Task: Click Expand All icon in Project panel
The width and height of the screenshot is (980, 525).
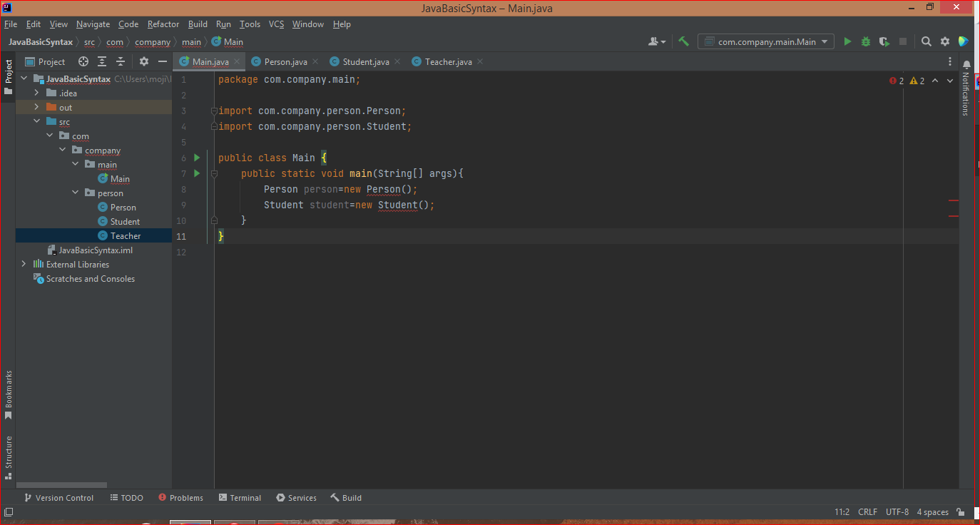Action: (102, 62)
